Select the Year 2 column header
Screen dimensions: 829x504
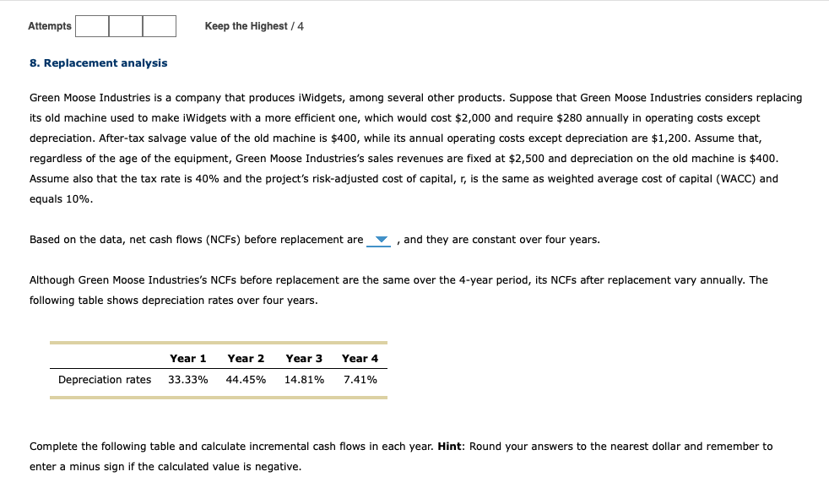pyautogui.click(x=246, y=358)
